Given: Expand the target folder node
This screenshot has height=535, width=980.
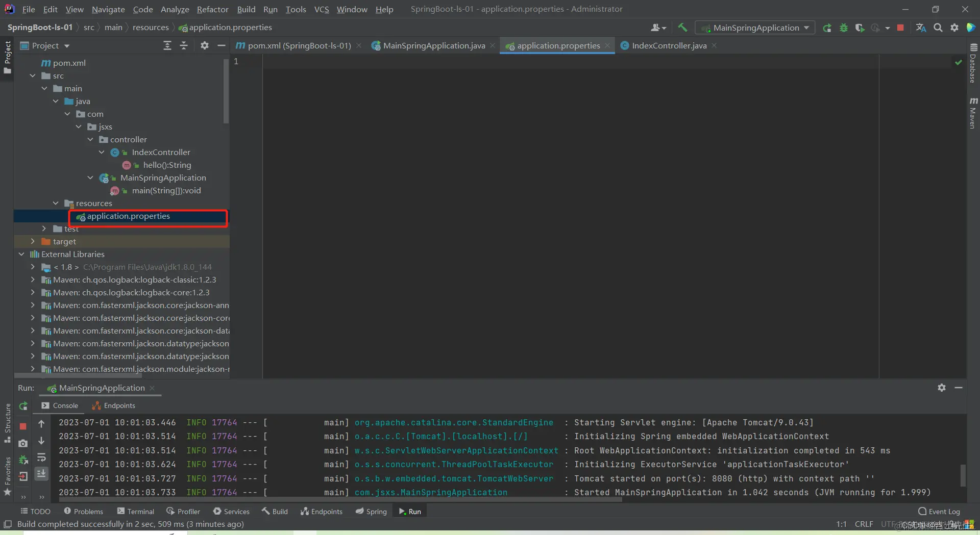Looking at the screenshot, I should (33, 242).
